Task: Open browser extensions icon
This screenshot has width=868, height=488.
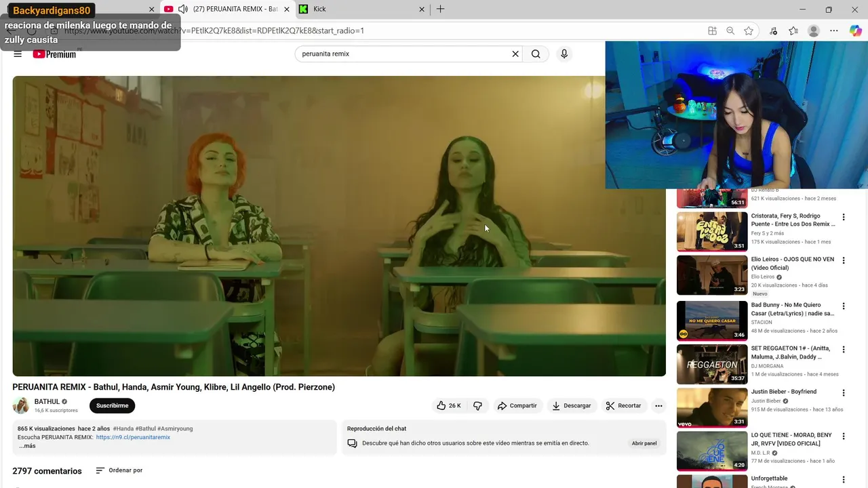Action: pyautogui.click(x=774, y=30)
